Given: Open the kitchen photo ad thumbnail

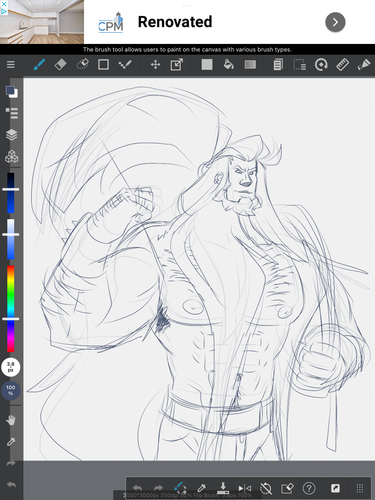Looking at the screenshot, I should pyautogui.click(x=42, y=22).
